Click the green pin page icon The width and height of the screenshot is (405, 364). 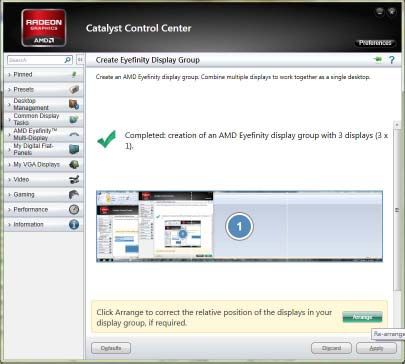pos(378,60)
